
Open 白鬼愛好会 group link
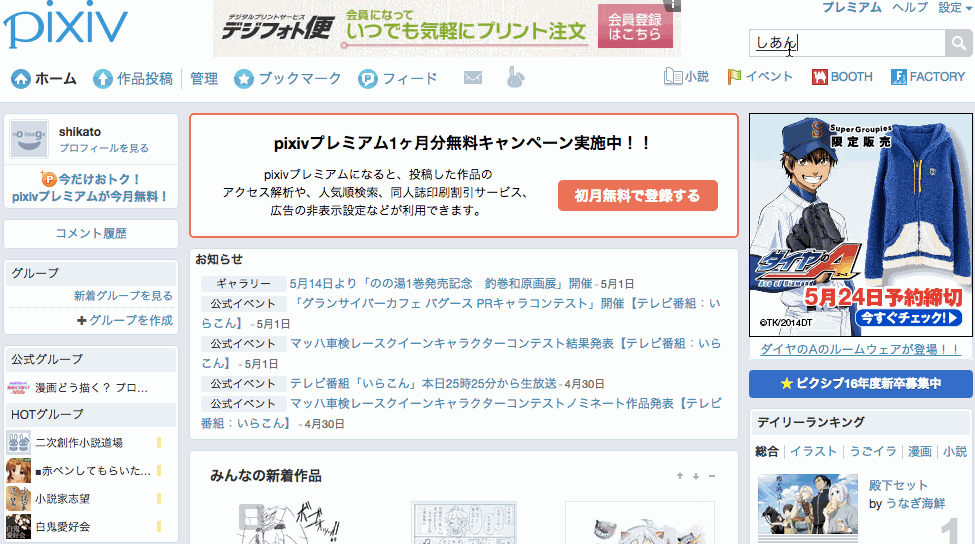[62, 527]
